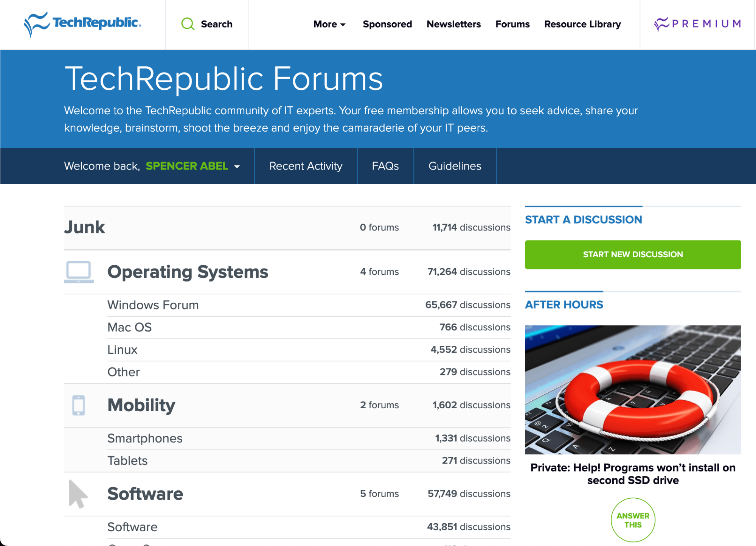Open the Mac OS forum
Viewport: 756px width, 546px height.
[129, 327]
